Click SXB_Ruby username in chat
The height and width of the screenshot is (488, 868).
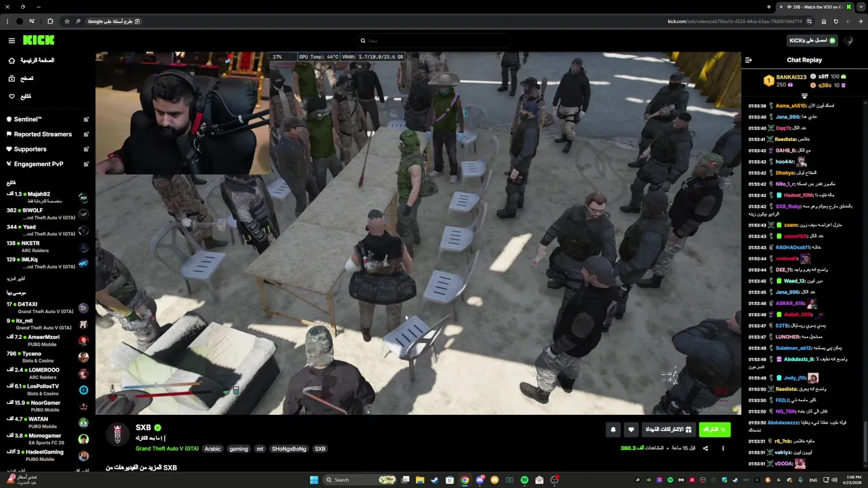[788, 206]
